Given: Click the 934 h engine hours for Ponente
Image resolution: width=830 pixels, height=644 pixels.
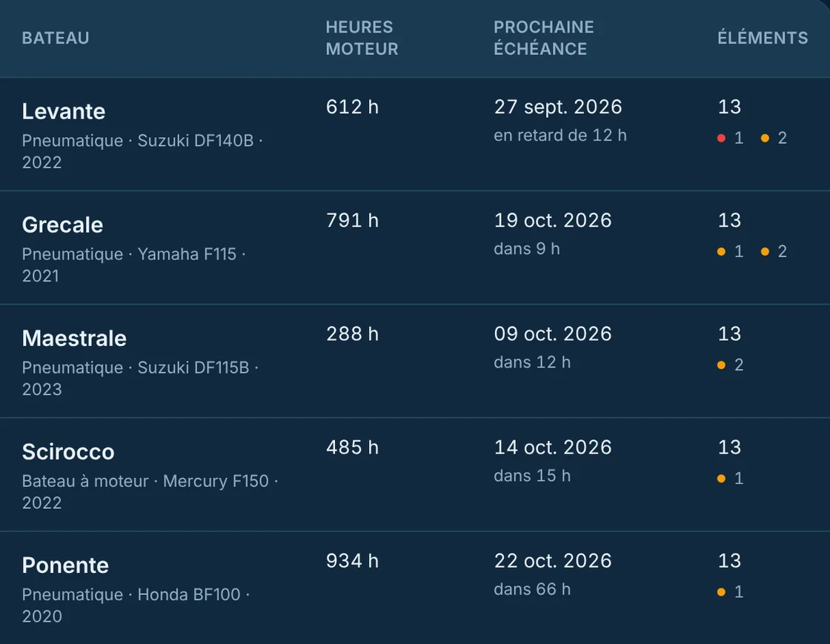Looking at the screenshot, I should [352, 561].
